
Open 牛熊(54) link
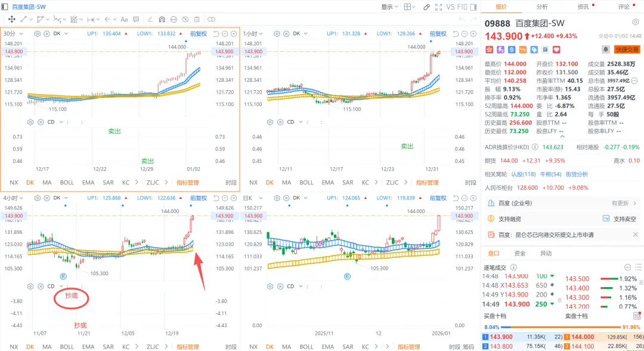click(550, 174)
